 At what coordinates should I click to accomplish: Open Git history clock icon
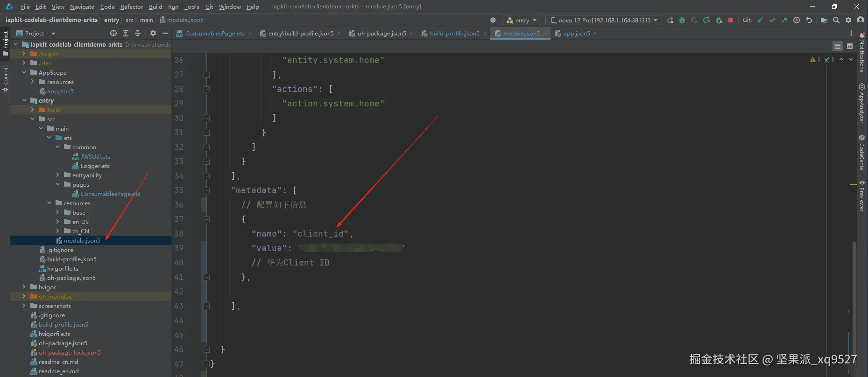797,20
